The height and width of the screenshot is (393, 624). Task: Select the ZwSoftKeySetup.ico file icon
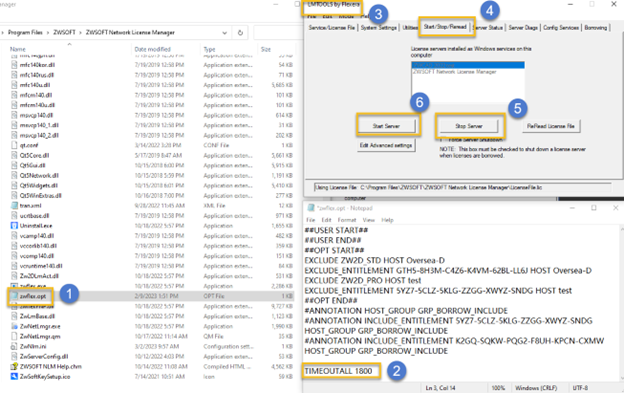point(14,376)
